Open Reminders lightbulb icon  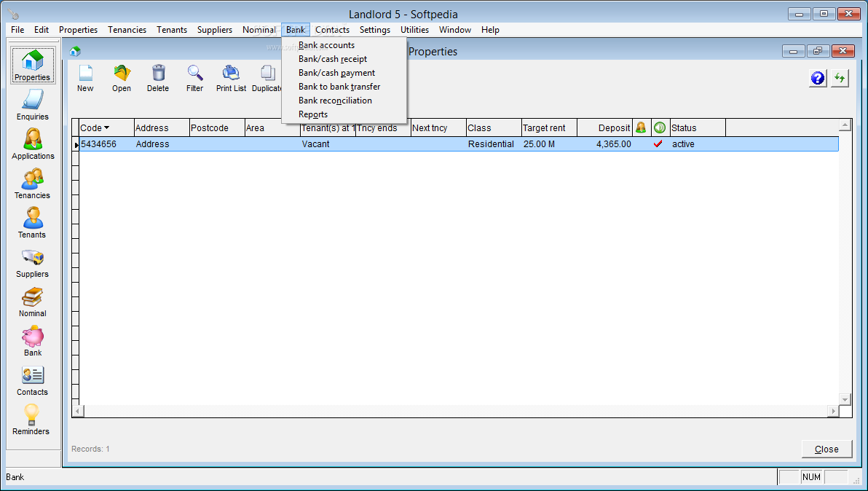(x=31, y=420)
